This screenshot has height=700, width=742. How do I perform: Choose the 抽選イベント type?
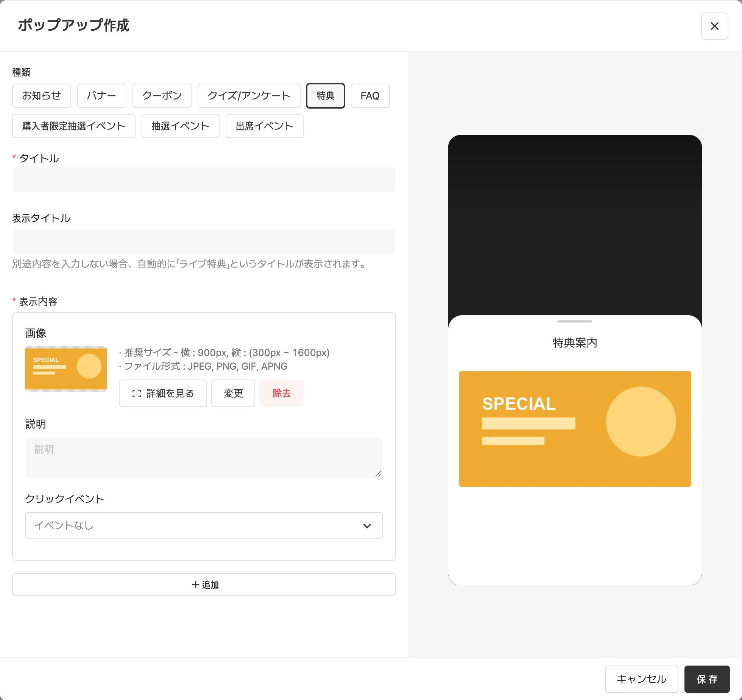pos(181,126)
